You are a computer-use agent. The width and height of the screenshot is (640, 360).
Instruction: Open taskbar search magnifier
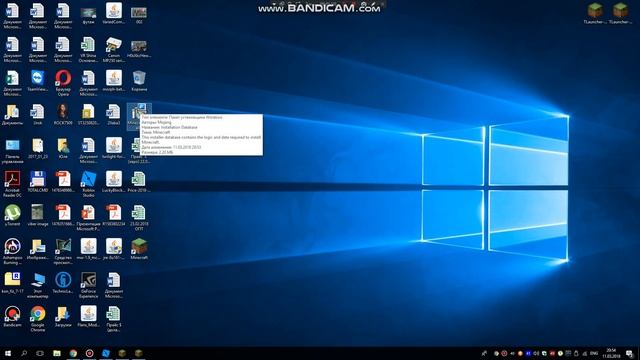24,353
